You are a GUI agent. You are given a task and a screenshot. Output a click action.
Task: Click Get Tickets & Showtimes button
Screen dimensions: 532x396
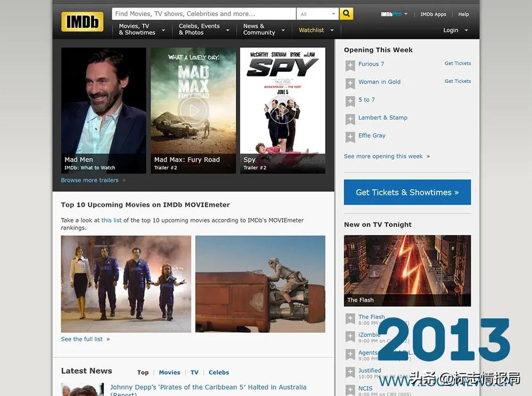(407, 192)
